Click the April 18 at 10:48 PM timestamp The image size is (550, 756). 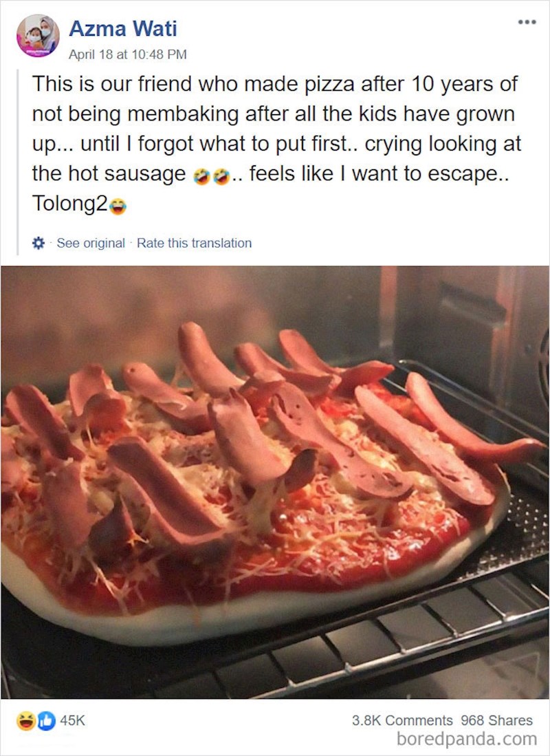(128, 54)
